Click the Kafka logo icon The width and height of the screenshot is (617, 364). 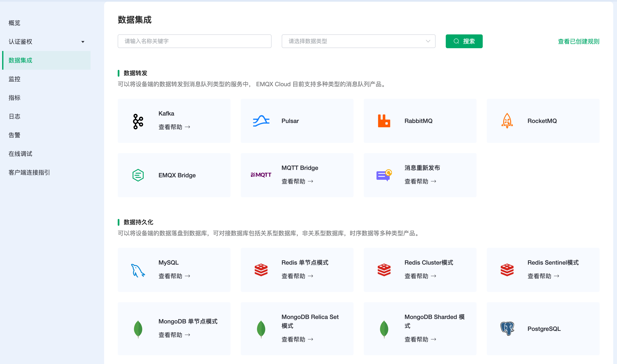pyautogui.click(x=138, y=121)
